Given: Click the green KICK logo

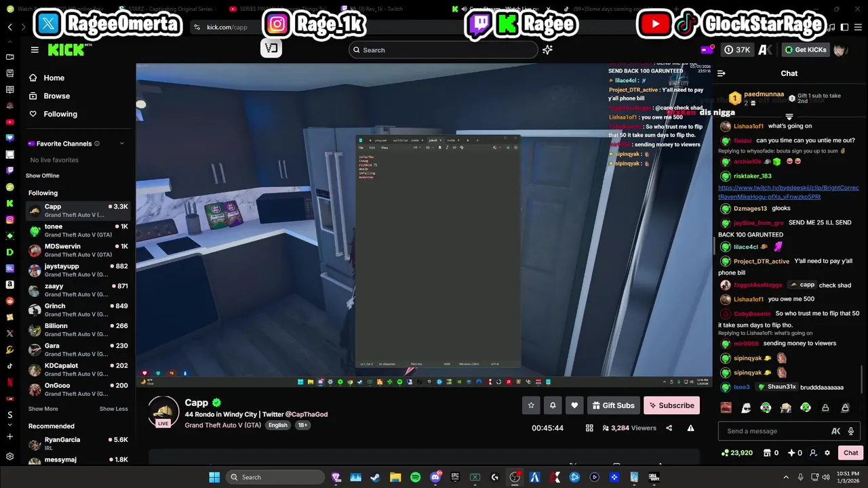Looking at the screenshot, I should [66, 49].
